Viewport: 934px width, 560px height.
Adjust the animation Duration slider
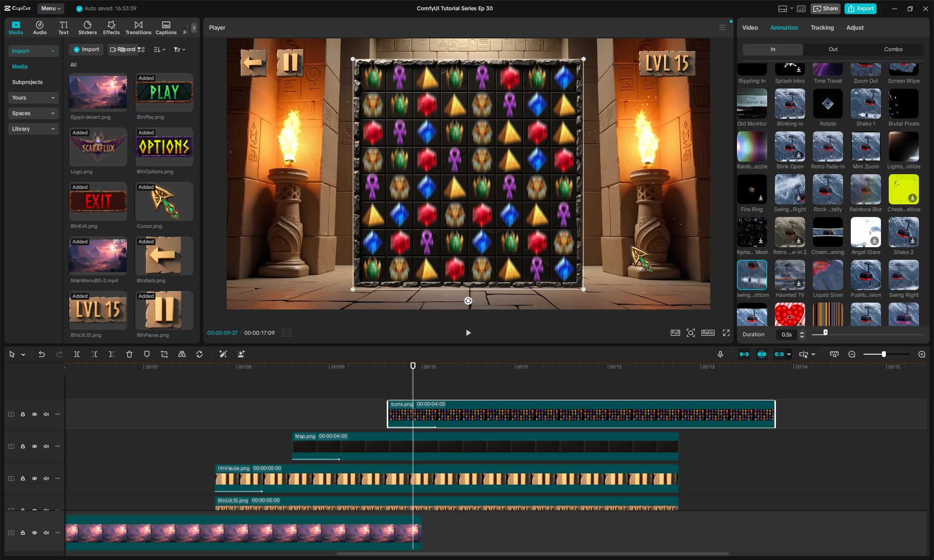click(x=826, y=333)
